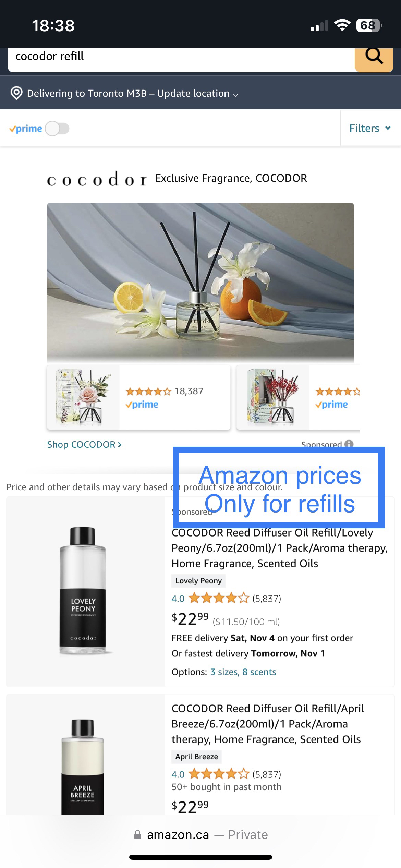Open the 3 sizes, 8 scents options link
The width and height of the screenshot is (401, 868).
tap(243, 672)
